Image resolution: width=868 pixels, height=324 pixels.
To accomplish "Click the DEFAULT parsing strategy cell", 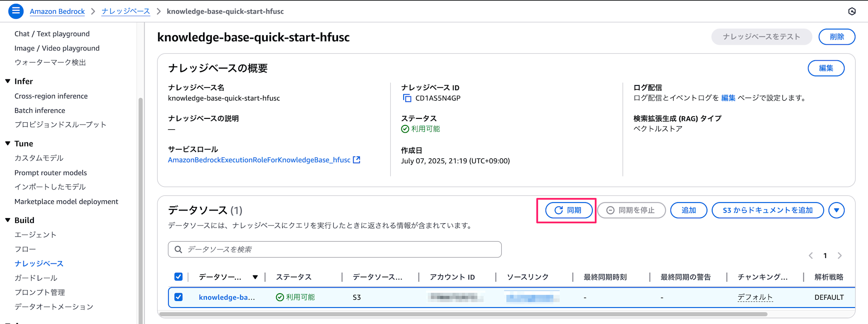I will 829,297.
